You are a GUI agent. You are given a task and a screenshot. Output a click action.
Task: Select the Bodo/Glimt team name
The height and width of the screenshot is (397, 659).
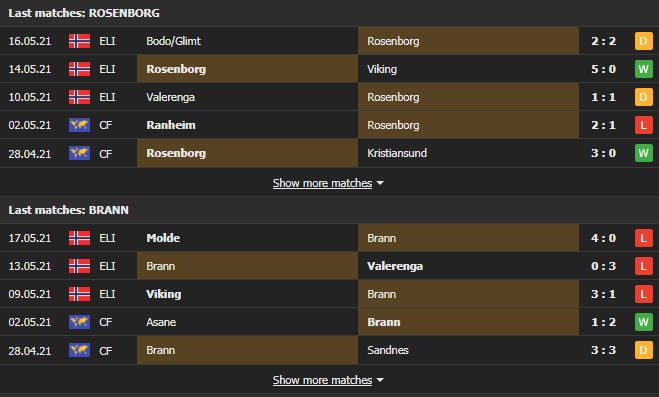point(174,41)
